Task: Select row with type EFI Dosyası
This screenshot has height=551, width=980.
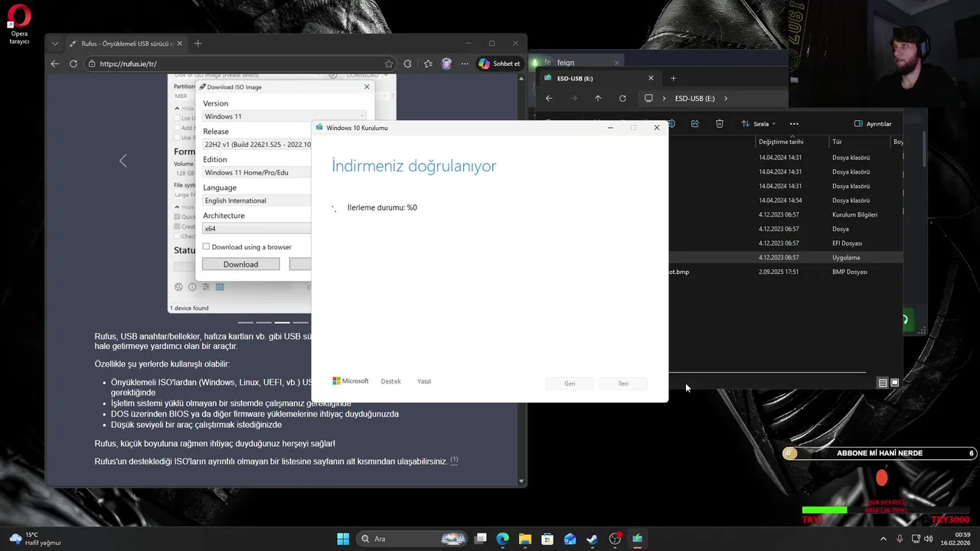Action: 786,243
